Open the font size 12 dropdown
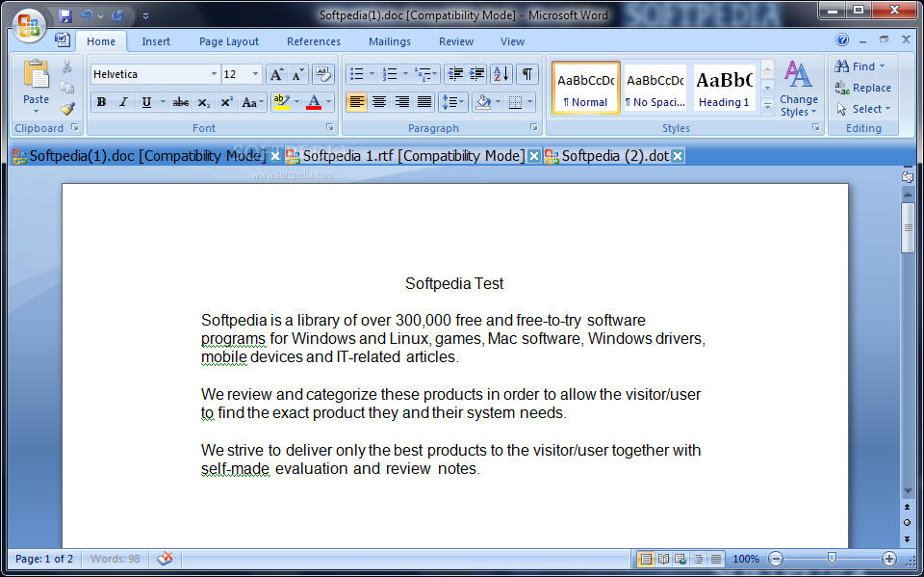This screenshot has width=924, height=577. [x=255, y=74]
